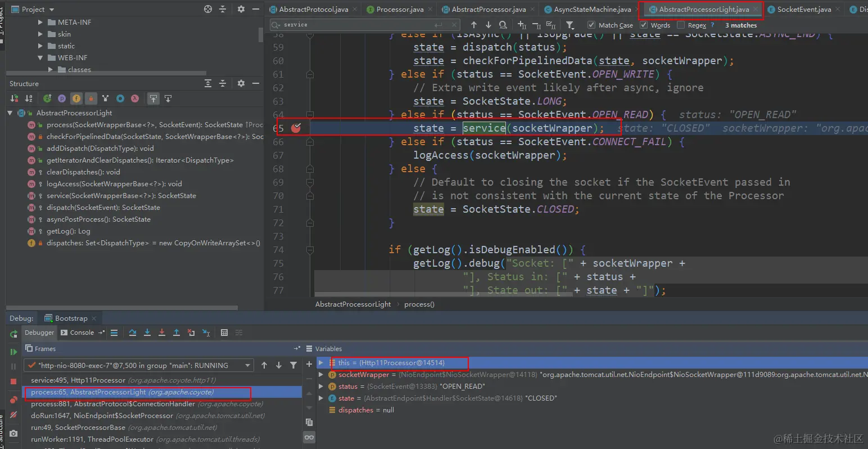Toggle autoscroll to source in Structure
868x449 pixels.
(x=153, y=98)
